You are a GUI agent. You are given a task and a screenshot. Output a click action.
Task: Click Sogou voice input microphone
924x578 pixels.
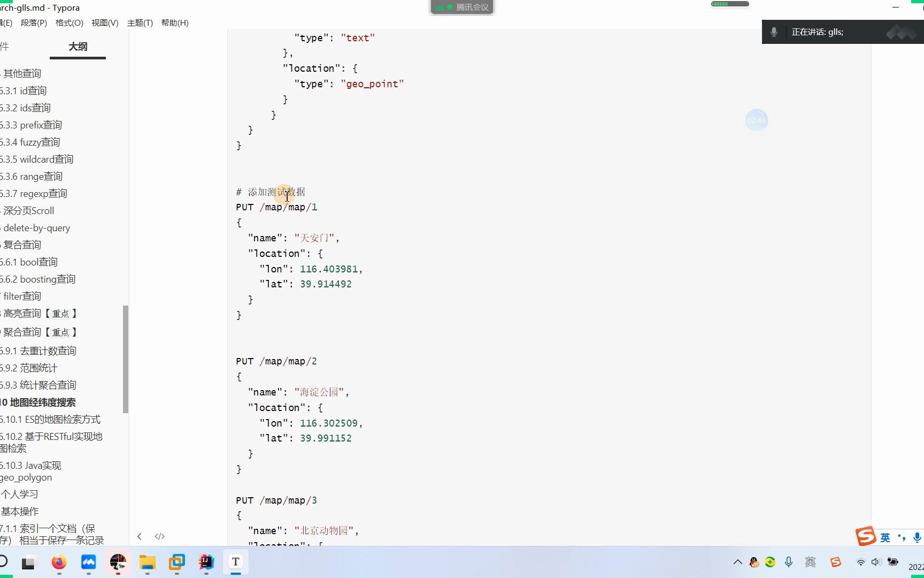coord(918,537)
